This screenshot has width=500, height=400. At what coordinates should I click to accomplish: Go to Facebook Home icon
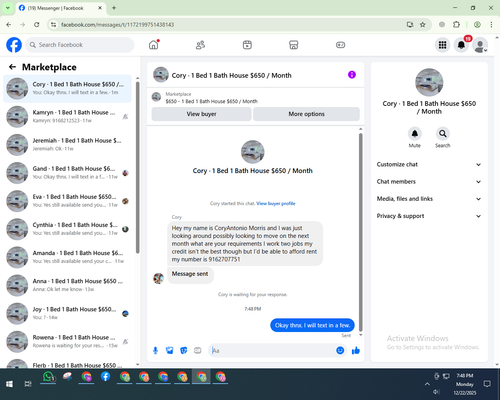[154, 45]
